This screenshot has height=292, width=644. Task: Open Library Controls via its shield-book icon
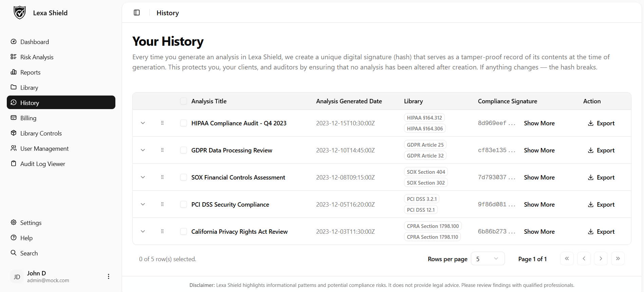pyautogui.click(x=14, y=133)
